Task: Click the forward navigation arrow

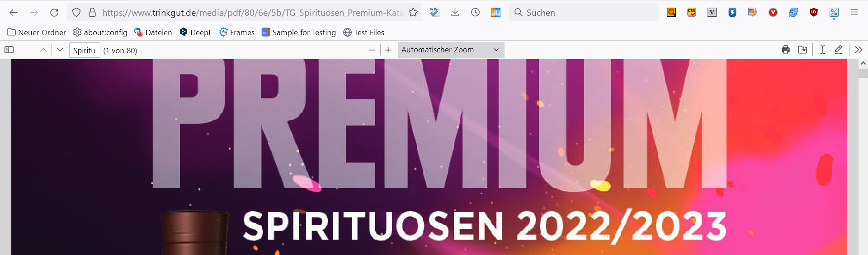Action: coord(34,13)
